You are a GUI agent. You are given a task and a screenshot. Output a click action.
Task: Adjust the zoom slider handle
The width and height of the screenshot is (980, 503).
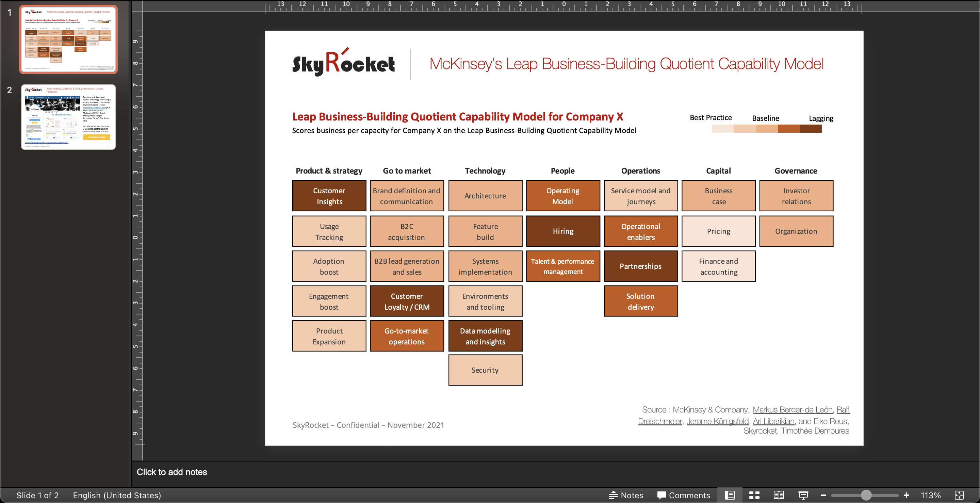(x=866, y=495)
